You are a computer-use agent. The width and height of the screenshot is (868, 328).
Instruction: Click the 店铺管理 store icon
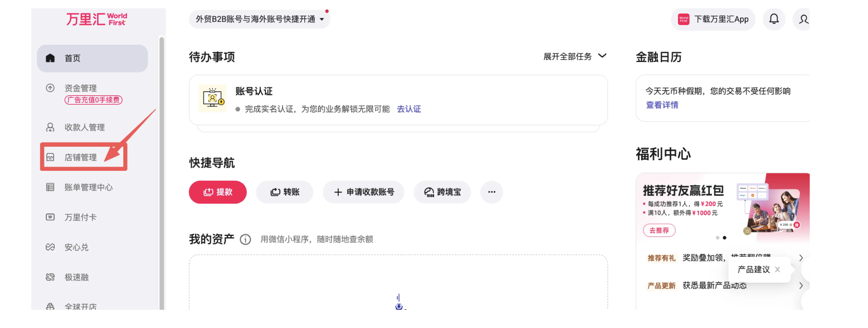point(50,157)
